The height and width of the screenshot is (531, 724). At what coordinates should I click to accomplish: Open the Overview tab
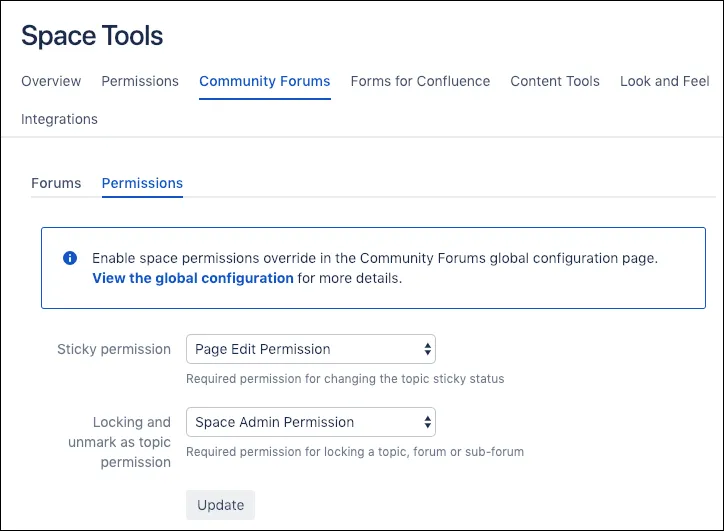(x=51, y=81)
